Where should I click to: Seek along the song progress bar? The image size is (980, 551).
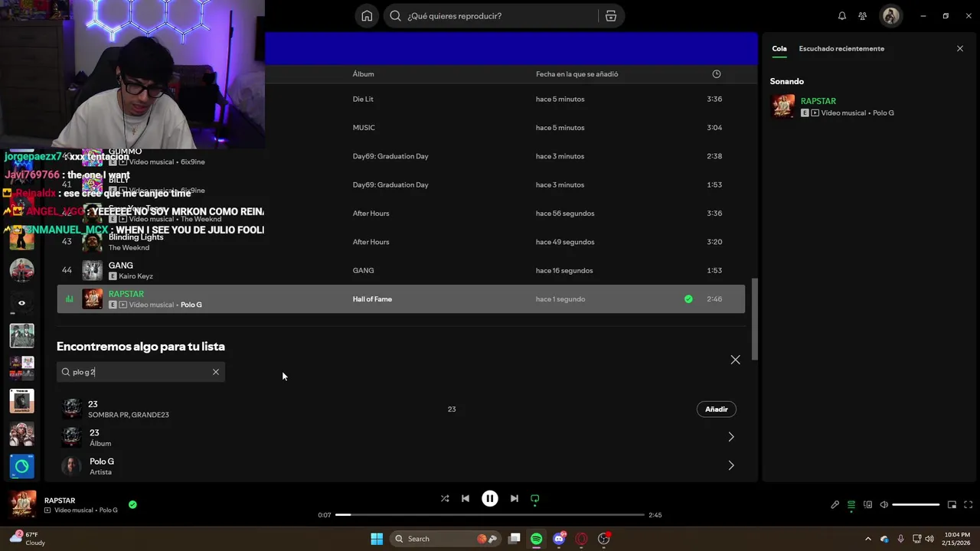coord(490,515)
